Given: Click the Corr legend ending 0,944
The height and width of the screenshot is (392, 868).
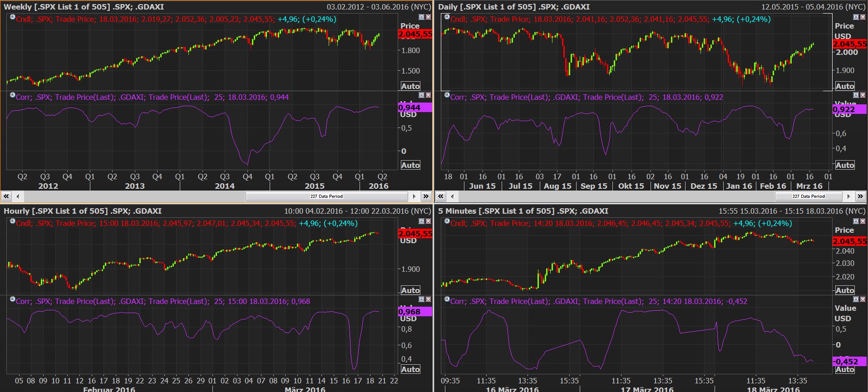Looking at the screenshot, I should pos(152,97).
